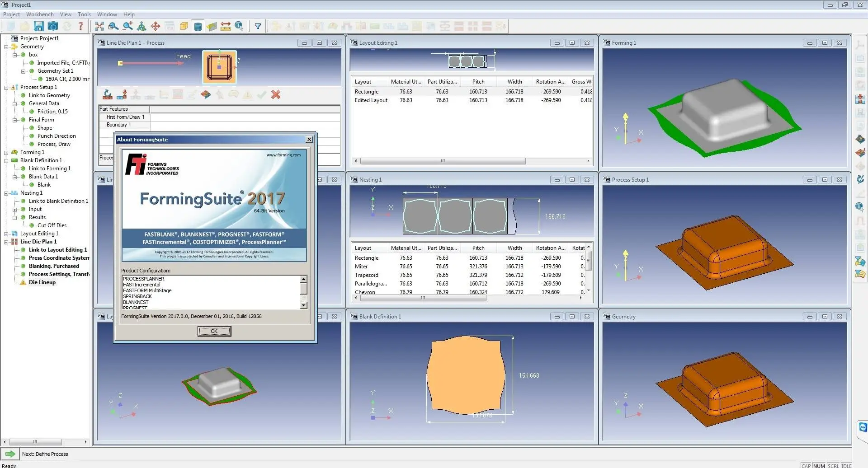Click the Information query toolbar icon
This screenshot has width=868, height=468.
coord(239,26)
